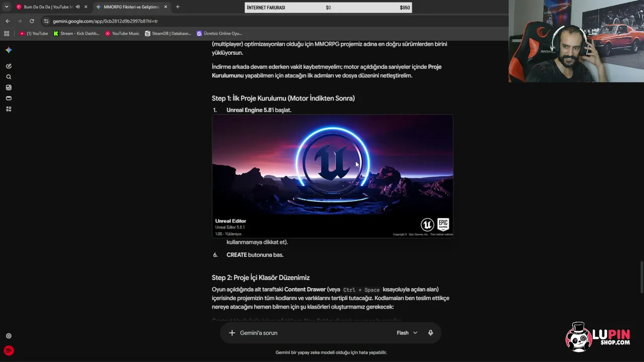Open the apps grid in bookmarks bar
Screen dimensions: 644x362
point(7,34)
